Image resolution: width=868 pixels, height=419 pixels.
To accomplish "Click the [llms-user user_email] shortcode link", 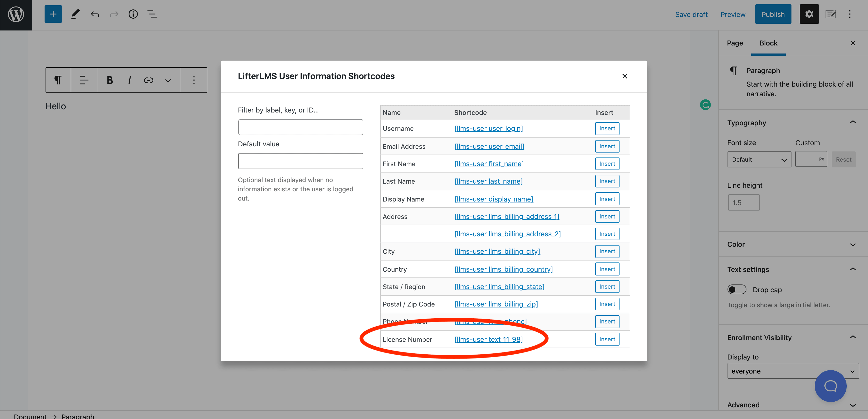I will tap(489, 146).
